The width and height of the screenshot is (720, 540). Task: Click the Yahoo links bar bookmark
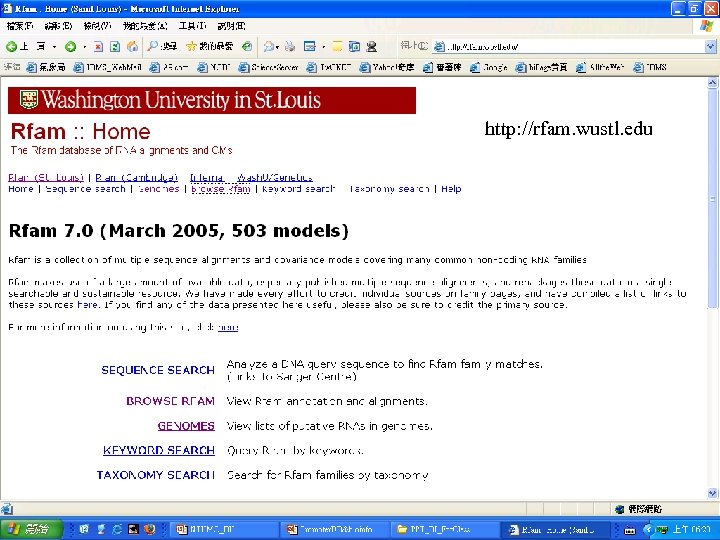point(387,68)
